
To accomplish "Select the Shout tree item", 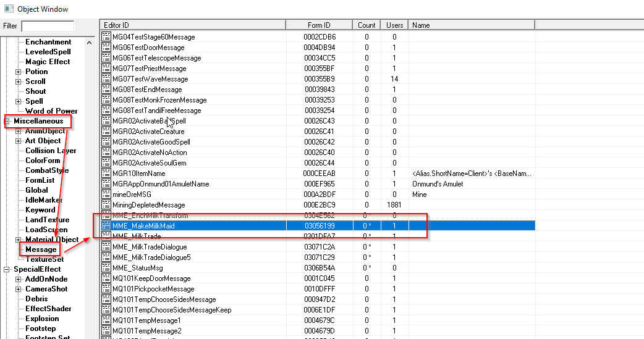I will pyautogui.click(x=36, y=91).
